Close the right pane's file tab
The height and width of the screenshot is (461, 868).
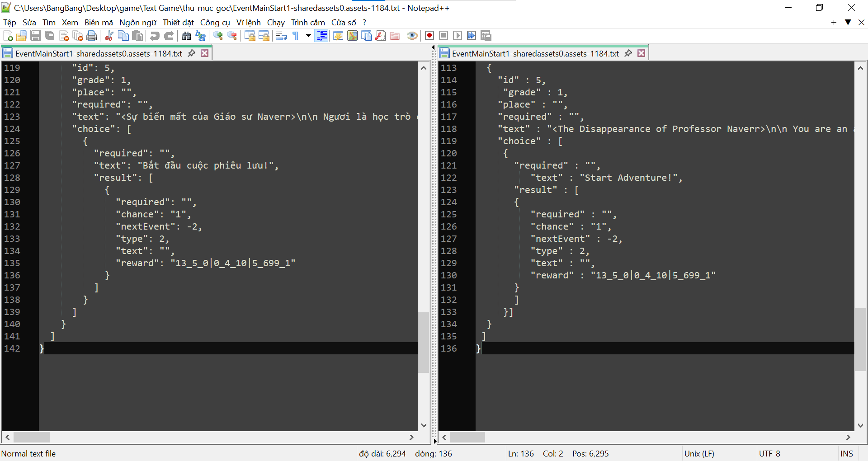[641, 53]
